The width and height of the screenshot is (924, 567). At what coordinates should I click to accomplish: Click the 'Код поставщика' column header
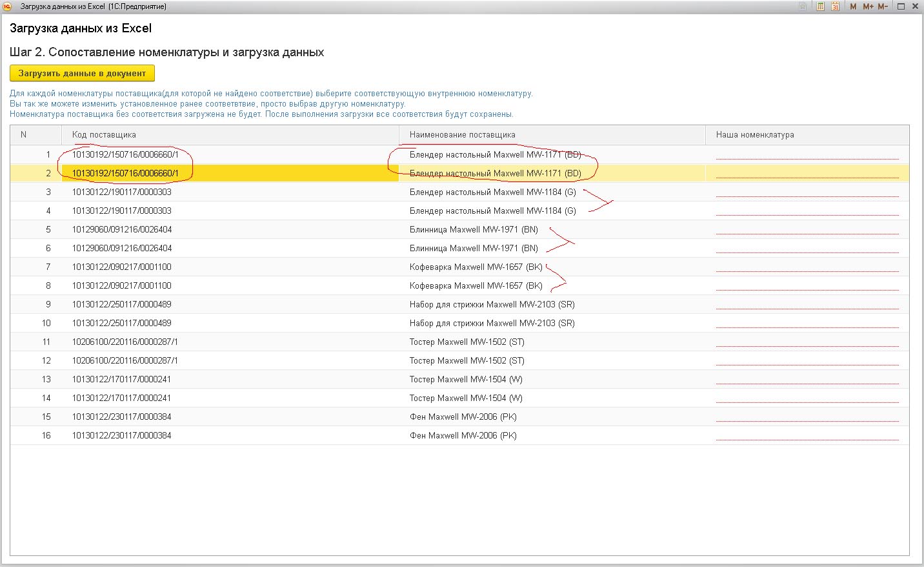pyautogui.click(x=230, y=135)
